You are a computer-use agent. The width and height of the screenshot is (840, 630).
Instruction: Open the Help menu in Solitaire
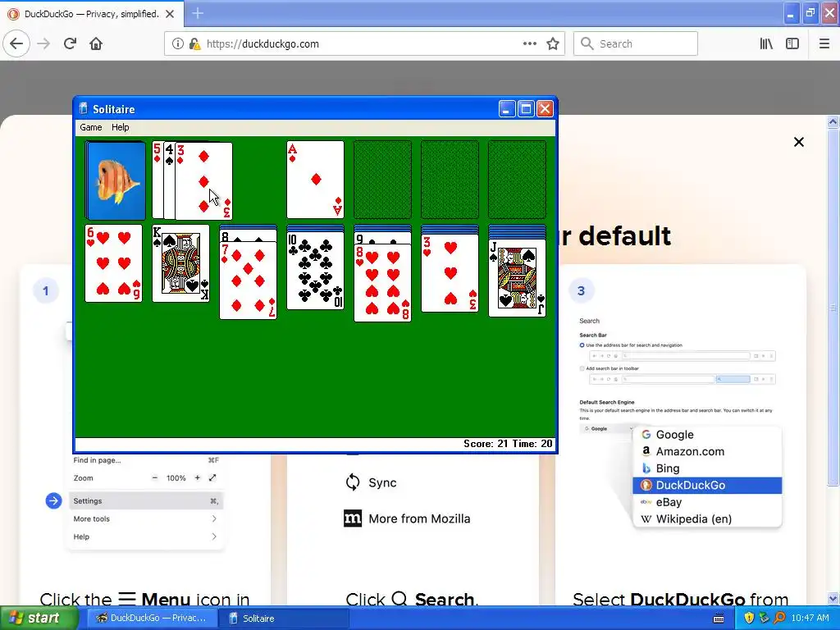pyautogui.click(x=120, y=127)
